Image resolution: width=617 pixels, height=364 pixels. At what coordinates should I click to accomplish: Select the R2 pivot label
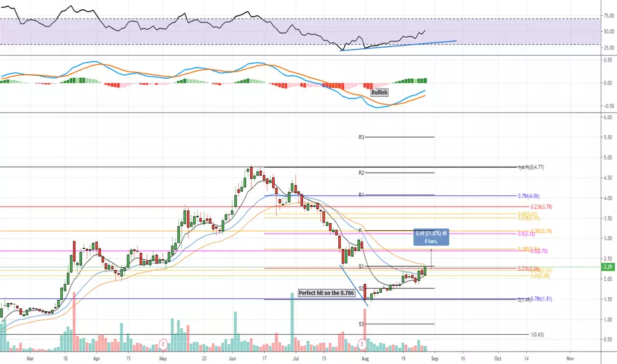point(361,173)
